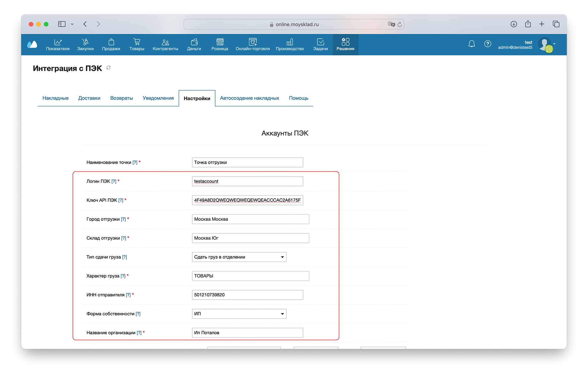Click the Ключ API ПЭК input field
The image size is (588, 377).
point(247,200)
